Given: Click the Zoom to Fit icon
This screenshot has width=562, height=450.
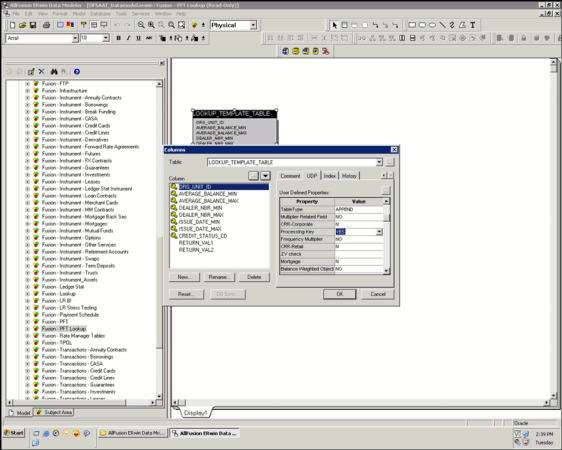Looking at the screenshot, I should coord(182,25).
